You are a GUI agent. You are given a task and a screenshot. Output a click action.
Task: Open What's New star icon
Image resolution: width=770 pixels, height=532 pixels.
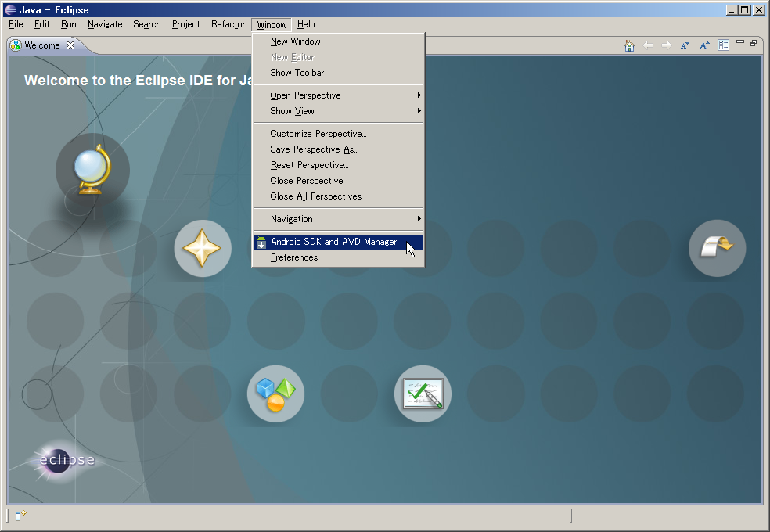point(203,248)
